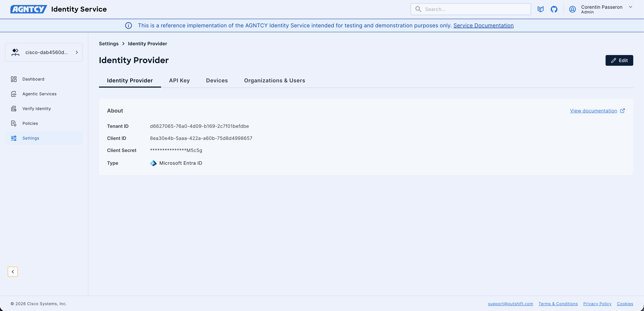Open Settings from the sidebar
The image size is (644, 311).
pyautogui.click(x=44, y=138)
